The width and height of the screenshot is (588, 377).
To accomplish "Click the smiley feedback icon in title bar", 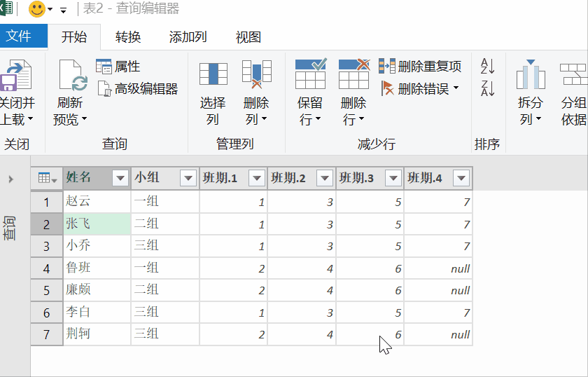I will click(x=37, y=8).
